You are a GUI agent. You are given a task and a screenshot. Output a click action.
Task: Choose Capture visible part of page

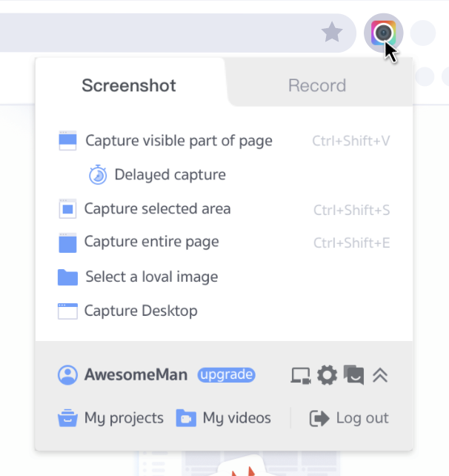click(x=179, y=141)
